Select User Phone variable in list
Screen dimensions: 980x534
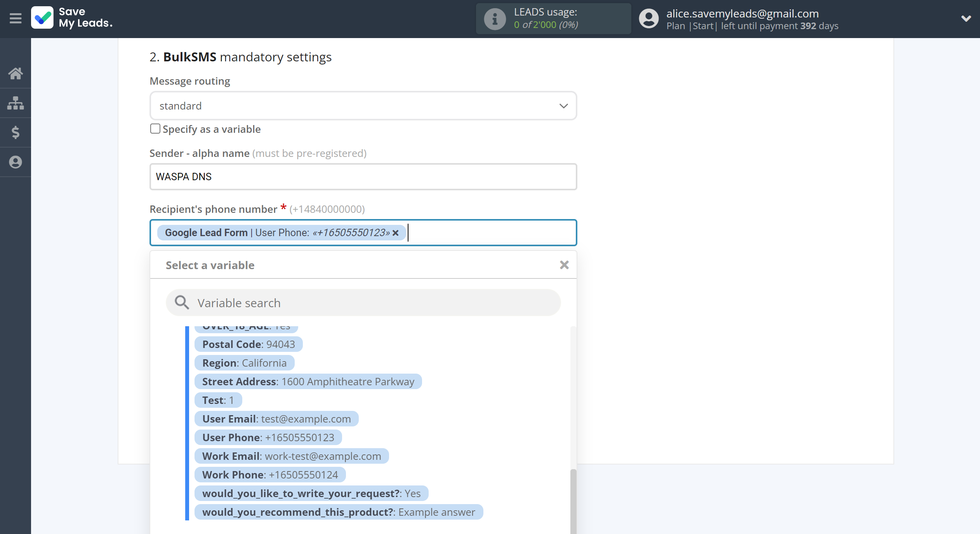pyautogui.click(x=268, y=438)
